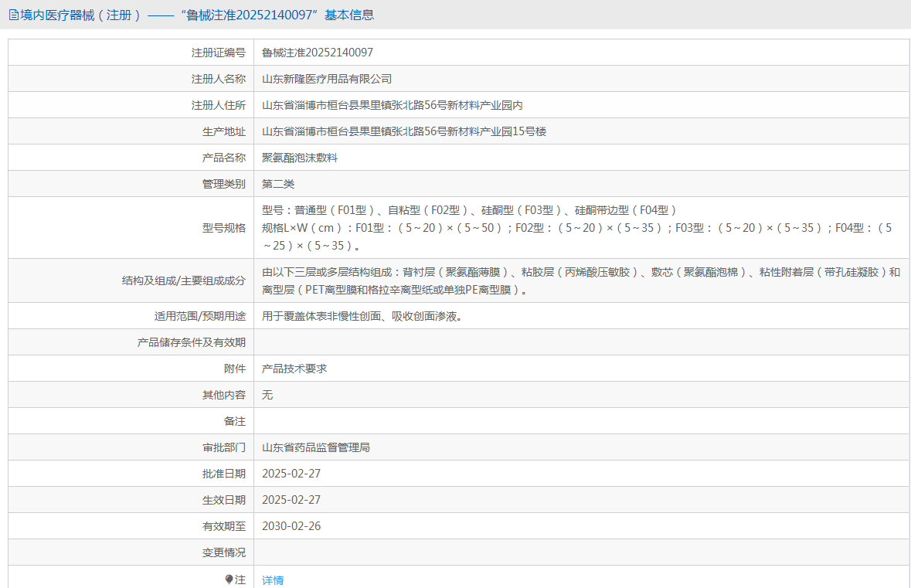Select product name 聚氨酯泡沫敷料
The height and width of the screenshot is (588, 911).
coord(299,158)
